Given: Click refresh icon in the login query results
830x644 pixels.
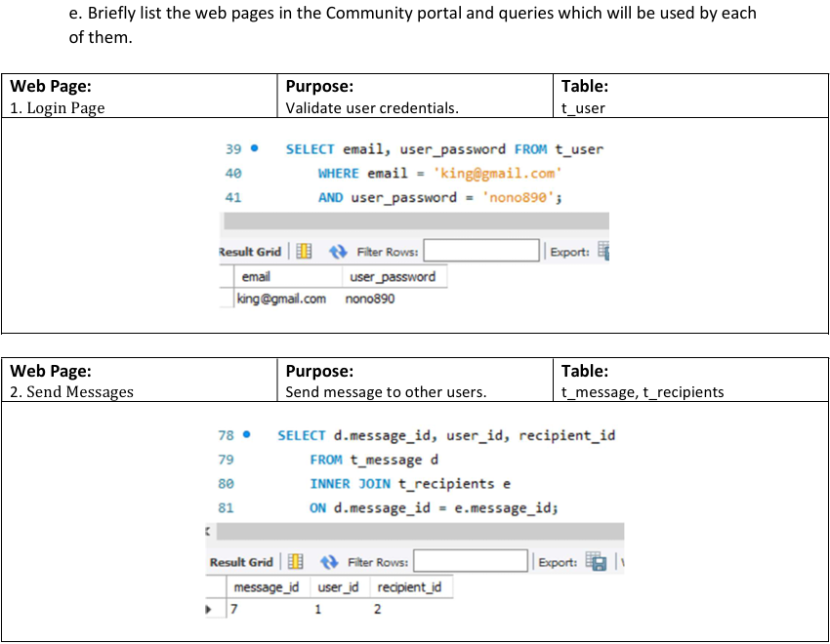Looking at the screenshot, I should click(x=339, y=252).
